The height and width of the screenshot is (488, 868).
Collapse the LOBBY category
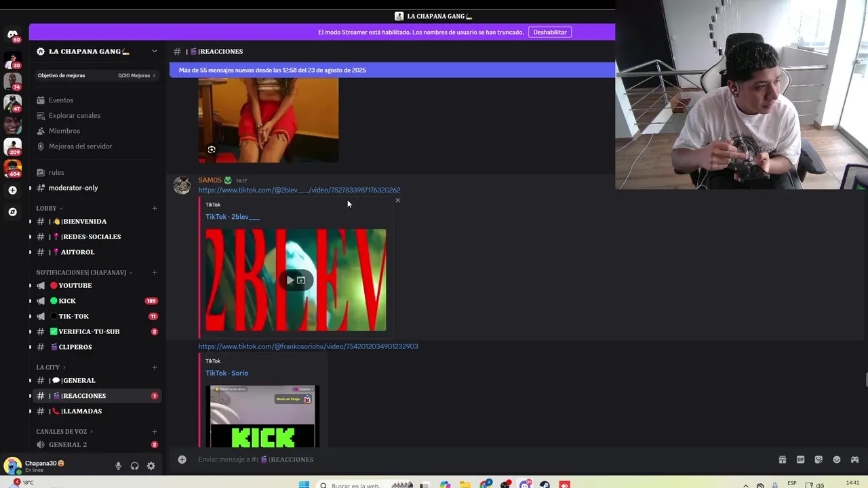tap(50, 208)
